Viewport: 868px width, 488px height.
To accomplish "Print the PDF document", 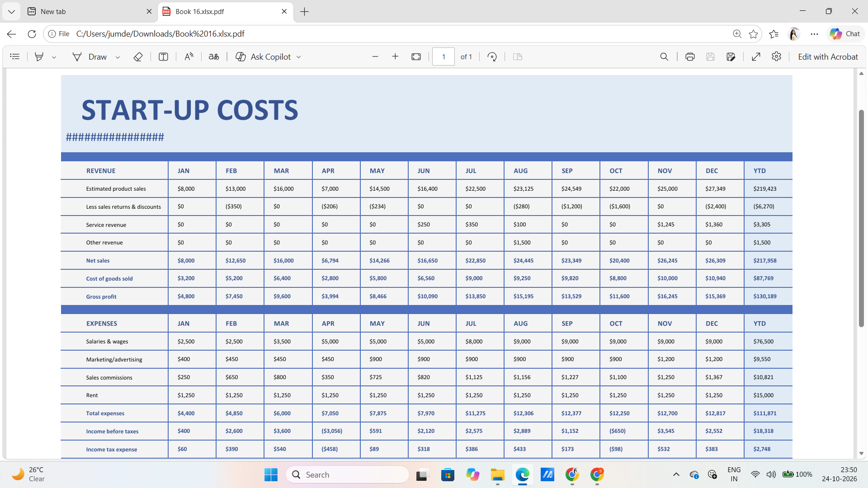I will (690, 56).
